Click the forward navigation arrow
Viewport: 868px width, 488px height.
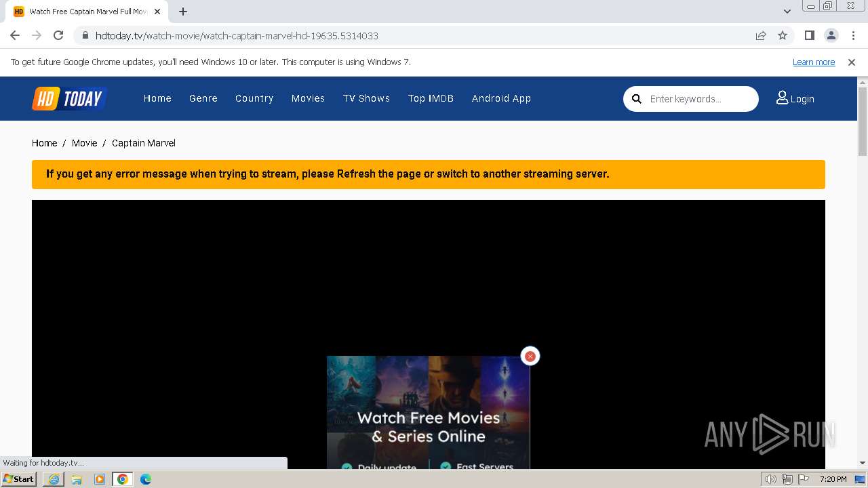pos(37,35)
